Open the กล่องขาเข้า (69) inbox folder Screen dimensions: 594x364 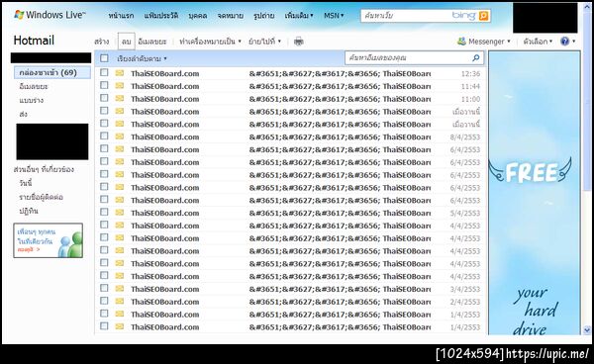[x=52, y=72]
